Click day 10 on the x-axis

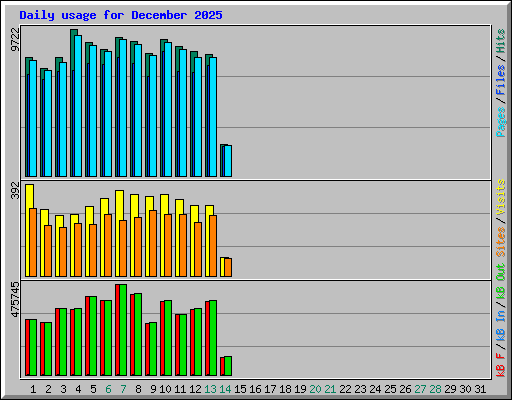(x=165, y=389)
